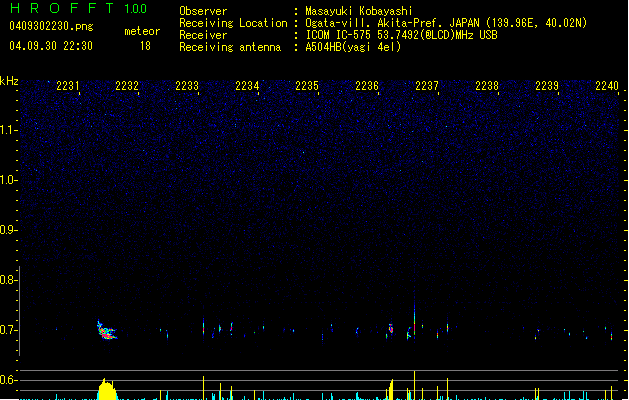
Task: Click the 2236 time marker
Action: 367,86
